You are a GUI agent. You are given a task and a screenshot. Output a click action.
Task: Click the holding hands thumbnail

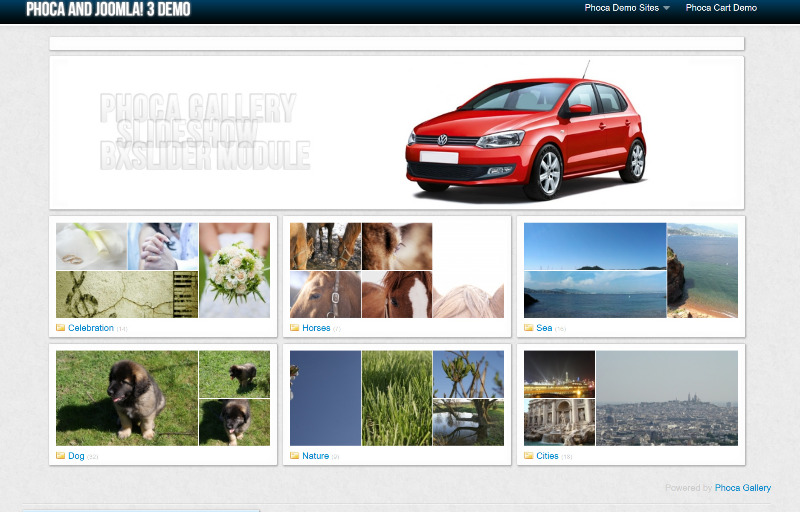(x=163, y=246)
